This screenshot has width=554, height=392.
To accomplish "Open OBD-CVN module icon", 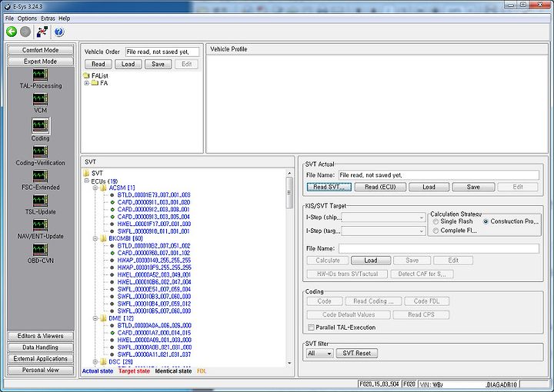I will point(40,250).
